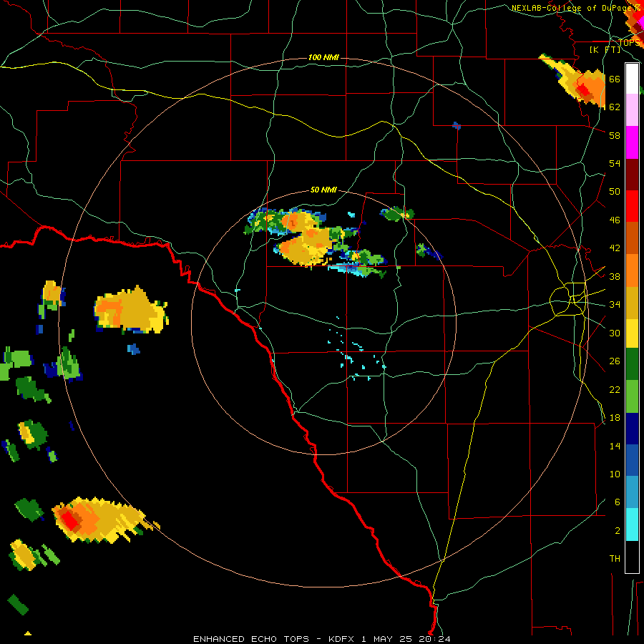Click the dark green legend swatch

pos(632,365)
